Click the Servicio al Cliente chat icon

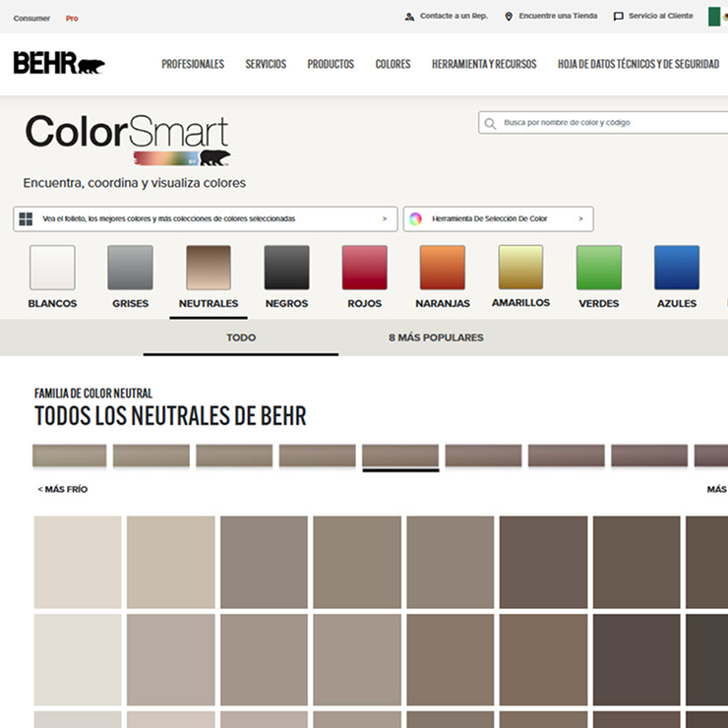[x=618, y=17]
